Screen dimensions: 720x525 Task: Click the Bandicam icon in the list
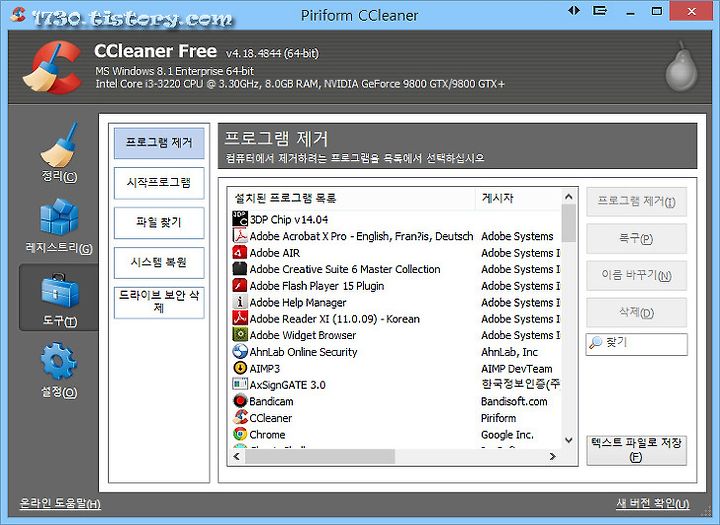click(240, 401)
